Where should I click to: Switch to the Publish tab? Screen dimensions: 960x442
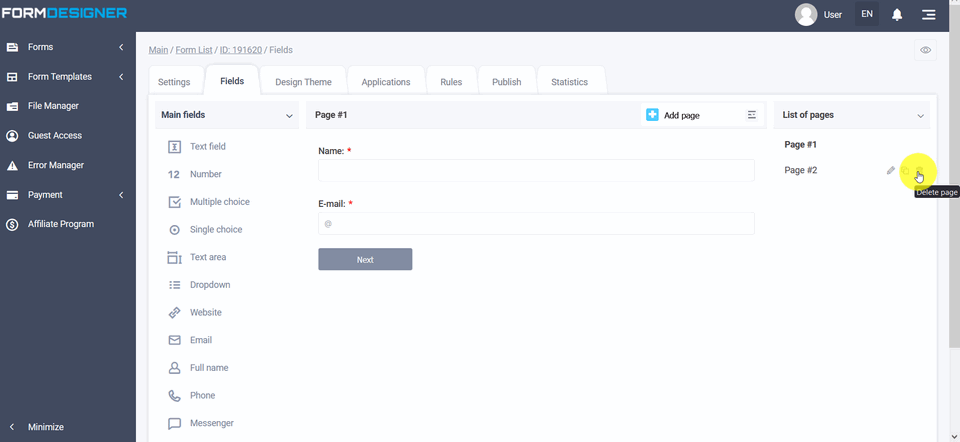click(x=507, y=82)
